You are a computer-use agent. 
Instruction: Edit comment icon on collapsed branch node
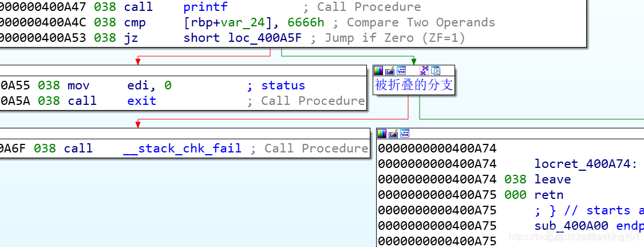390,70
